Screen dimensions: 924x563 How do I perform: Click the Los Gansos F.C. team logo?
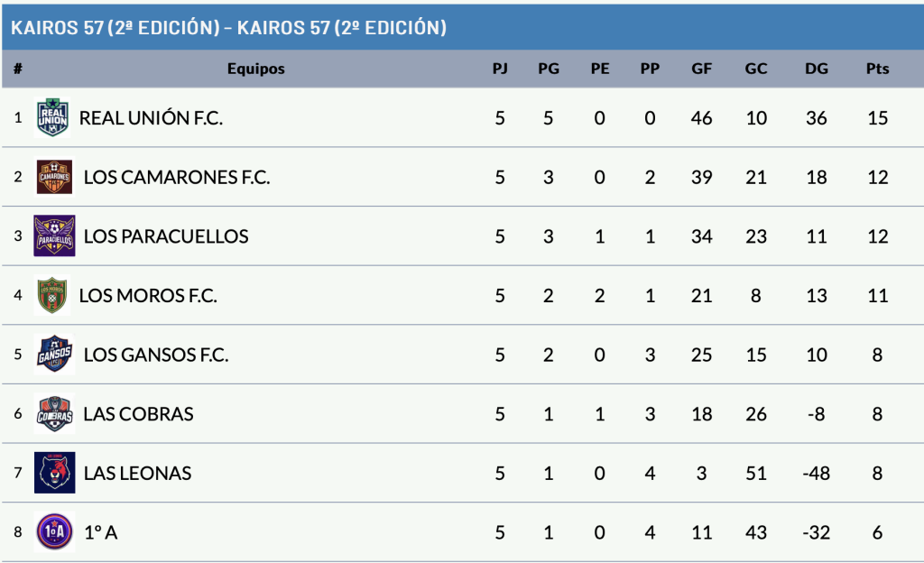pos(54,355)
